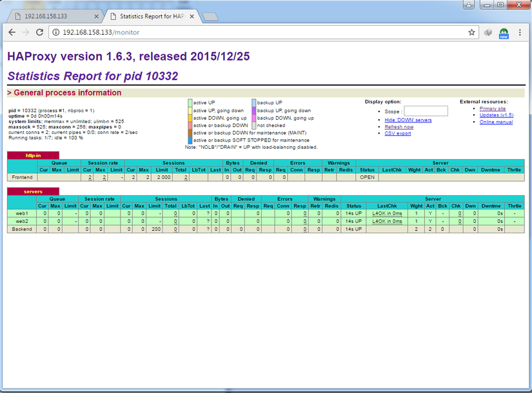Open a new tab
Viewport: 532px width, 393px height.
pyautogui.click(x=210, y=17)
